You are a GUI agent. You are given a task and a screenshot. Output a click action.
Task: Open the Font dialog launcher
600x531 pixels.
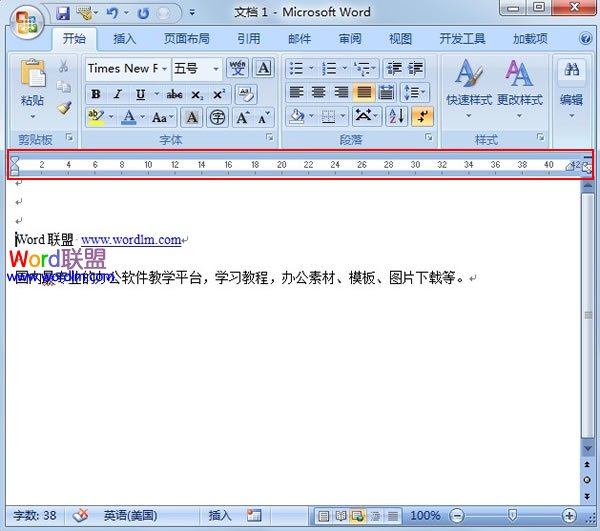click(270, 137)
